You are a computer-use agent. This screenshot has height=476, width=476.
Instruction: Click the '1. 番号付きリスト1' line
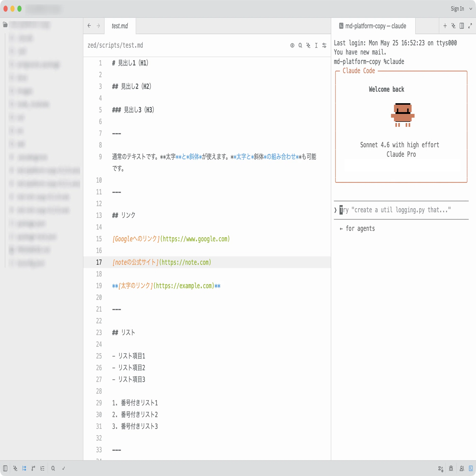pos(135,403)
